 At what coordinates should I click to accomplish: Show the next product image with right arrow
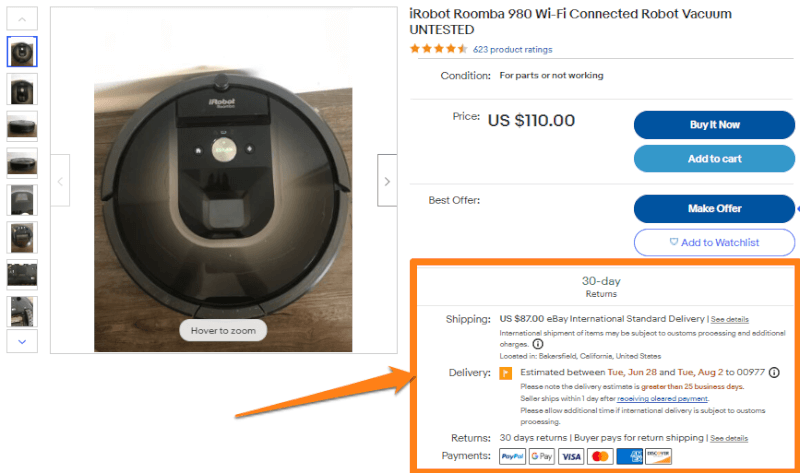387,181
